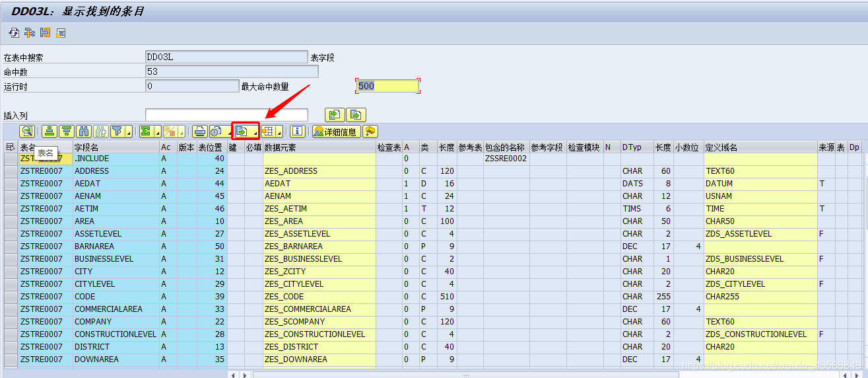The height and width of the screenshot is (378, 868).
Task: Click the Export icon in grid toolbar
Action: 242,132
